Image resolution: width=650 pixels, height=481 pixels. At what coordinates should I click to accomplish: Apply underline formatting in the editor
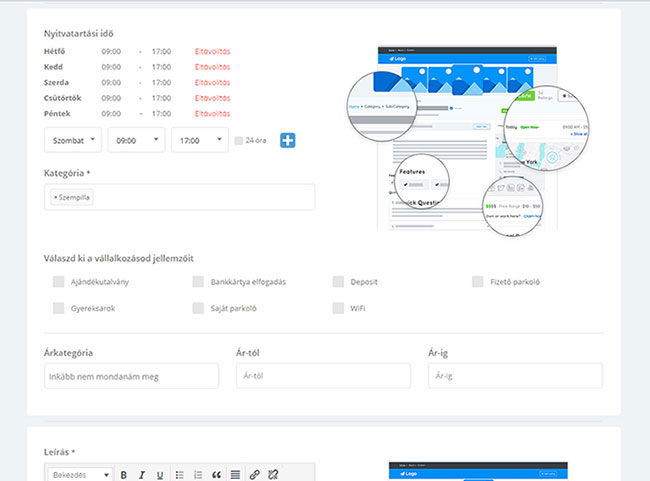[x=159, y=474]
